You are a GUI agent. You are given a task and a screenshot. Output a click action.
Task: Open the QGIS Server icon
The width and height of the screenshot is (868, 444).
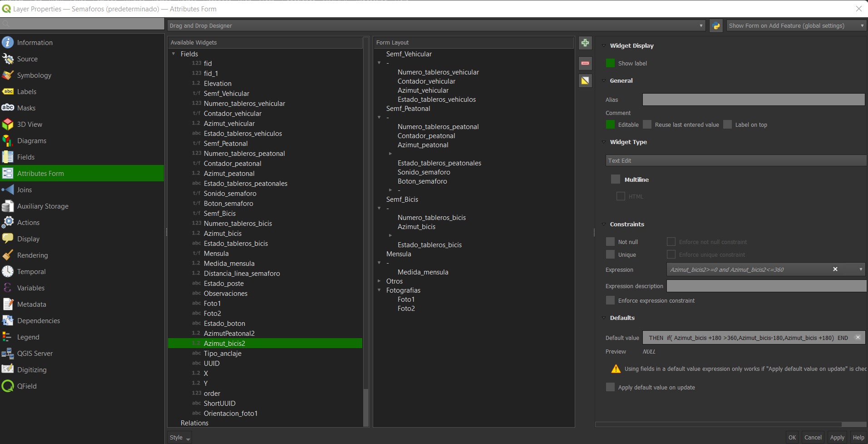coord(8,353)
